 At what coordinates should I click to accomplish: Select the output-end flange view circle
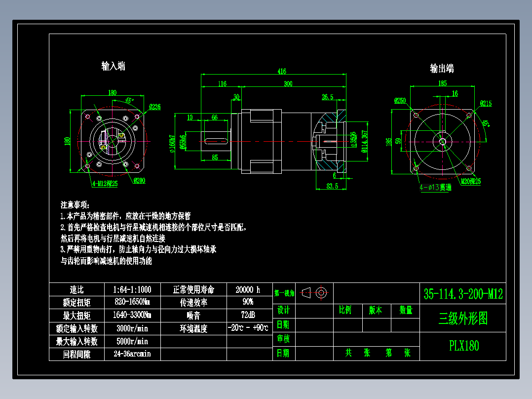click(x=442, y=143)
